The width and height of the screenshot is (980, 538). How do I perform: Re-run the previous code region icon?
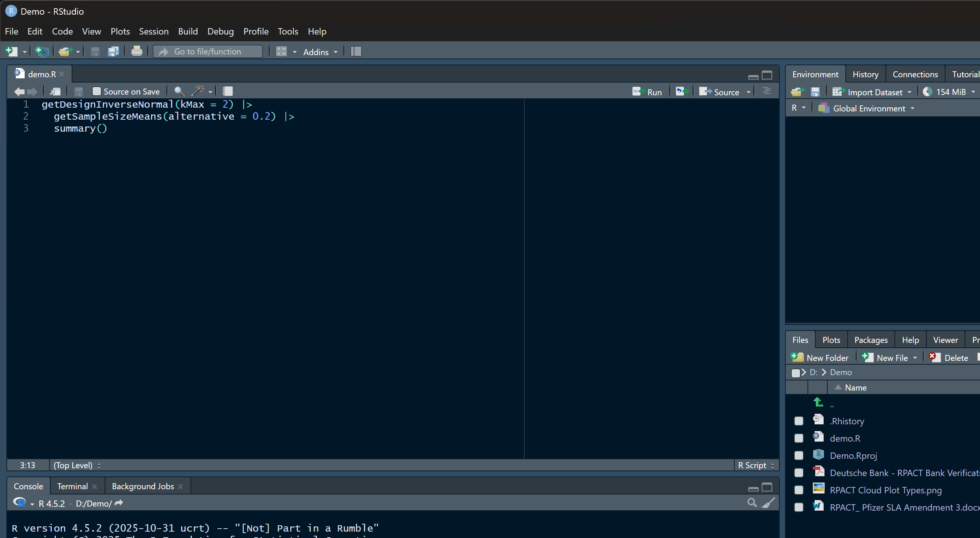pos(682,91)
